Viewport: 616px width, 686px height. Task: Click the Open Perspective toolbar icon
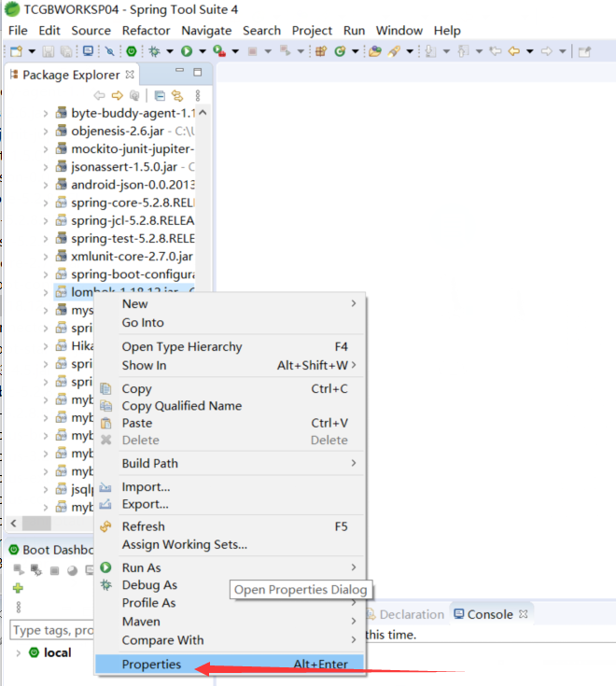584,51
